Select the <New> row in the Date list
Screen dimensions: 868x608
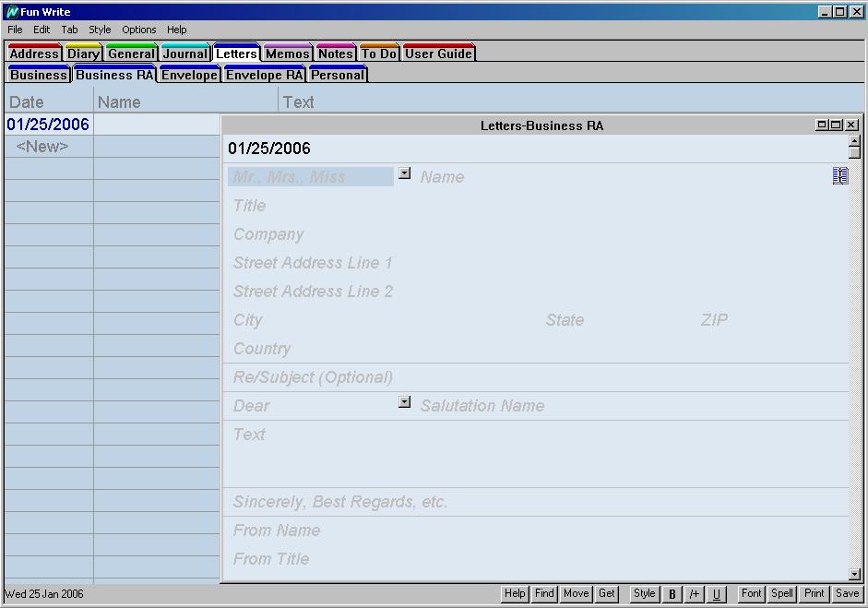(x=42, y=147)
